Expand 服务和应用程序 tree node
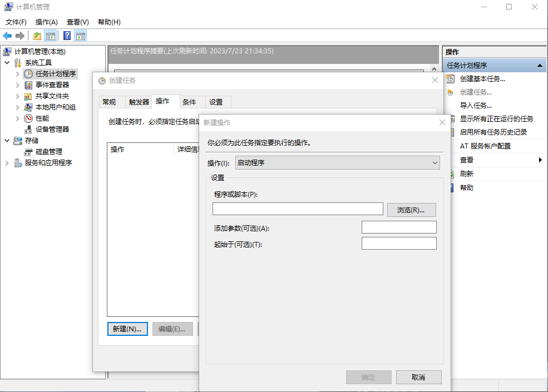The height and width of the screenshot is (392, 548). (x=7, y=163)
